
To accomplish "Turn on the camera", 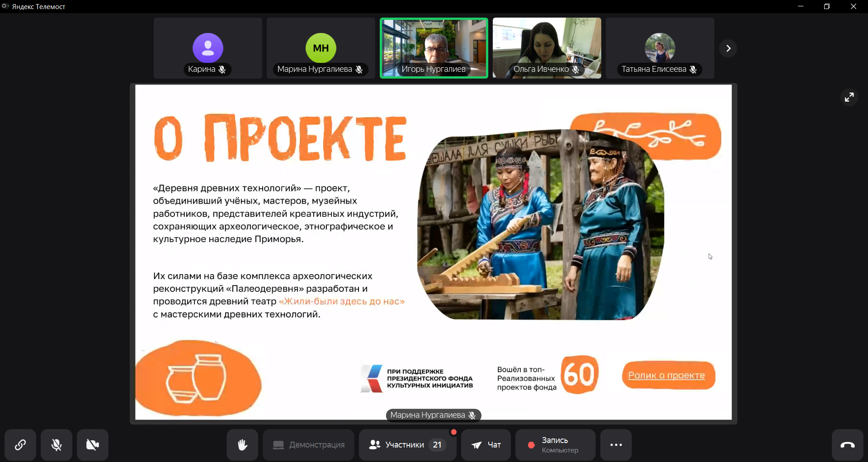I will [x=93, y=445].
